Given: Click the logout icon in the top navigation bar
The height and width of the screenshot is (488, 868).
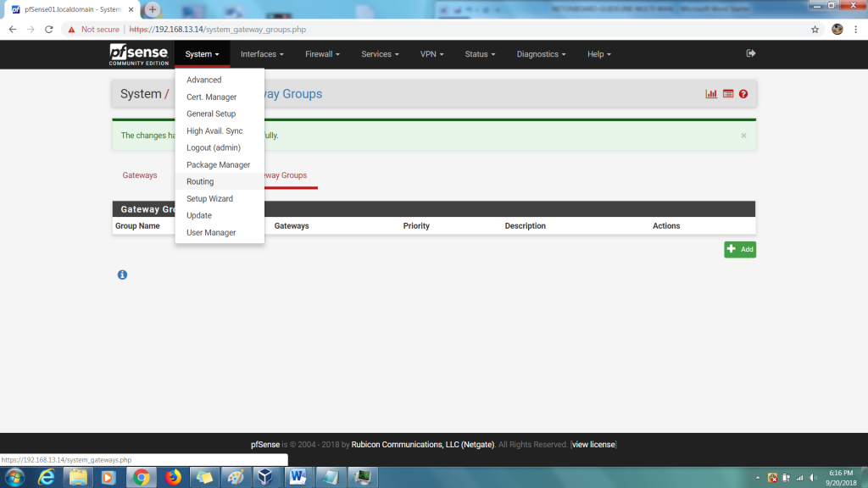Looking at the screenshot, I should (750, 53).
